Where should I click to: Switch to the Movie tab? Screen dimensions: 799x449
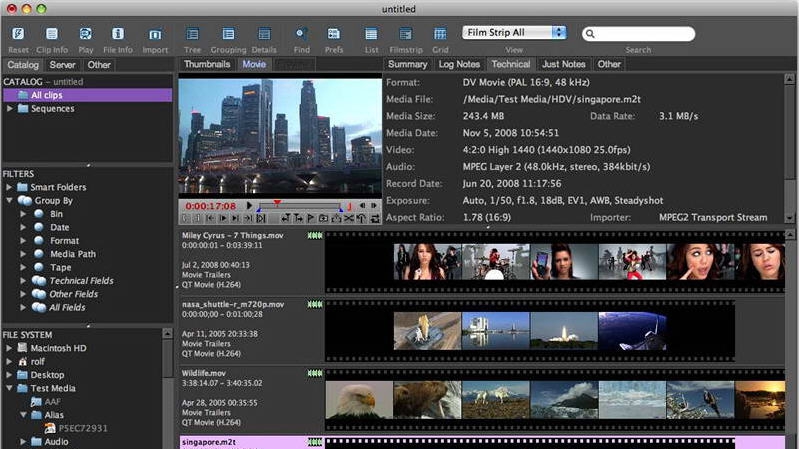254,64
